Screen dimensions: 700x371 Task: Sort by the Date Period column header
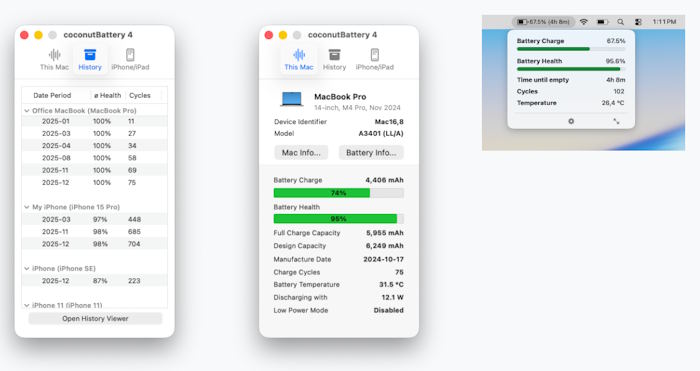(52, 96)
